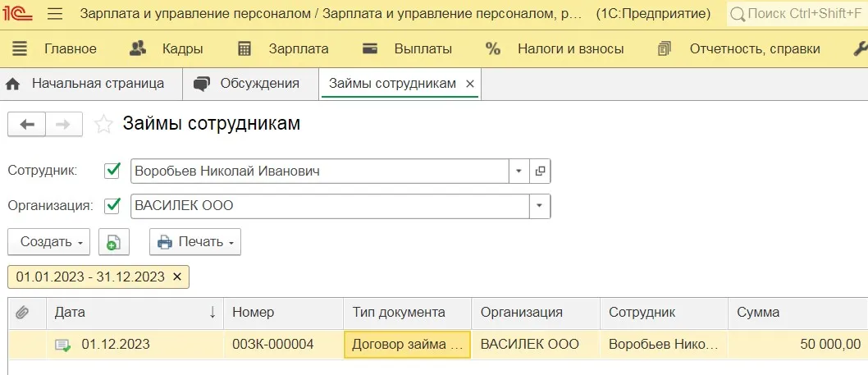Click the paperclip attachment column header

point(22,312)
